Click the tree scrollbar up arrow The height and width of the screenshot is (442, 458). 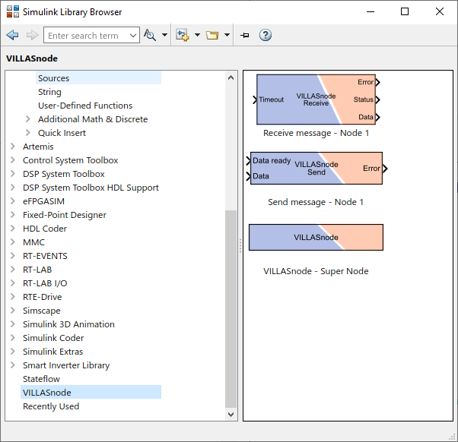point(231,78)
